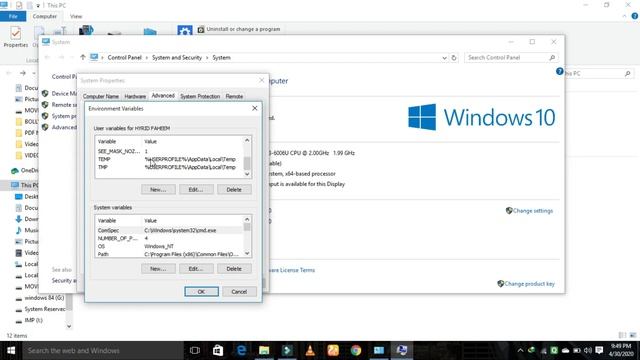Select IMP drive in navigation pane
Viewport: 640px width, 360px height.
(29, 320)
